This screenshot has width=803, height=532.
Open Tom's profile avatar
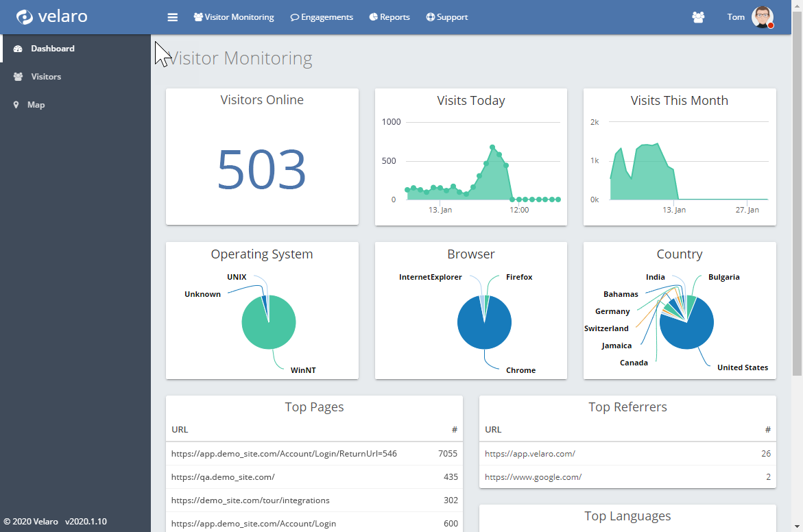pyautogui.click(x=764, y=17)
